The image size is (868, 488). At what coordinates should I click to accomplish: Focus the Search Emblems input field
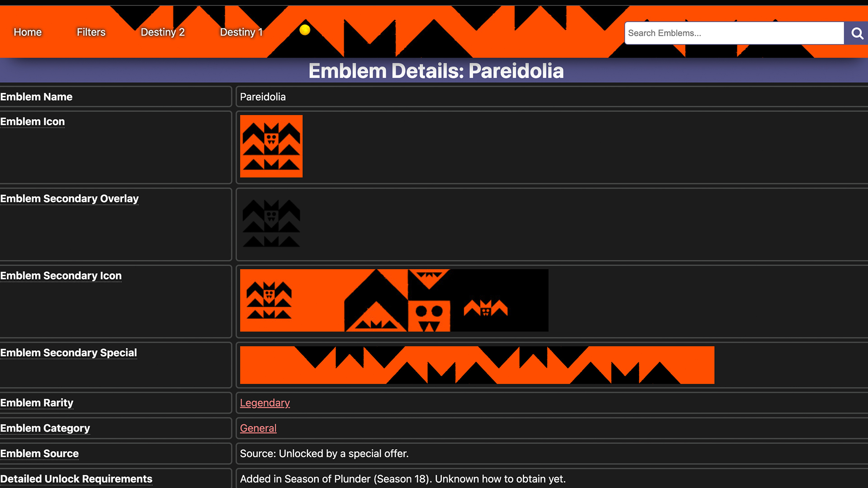[x=734, y=33]
